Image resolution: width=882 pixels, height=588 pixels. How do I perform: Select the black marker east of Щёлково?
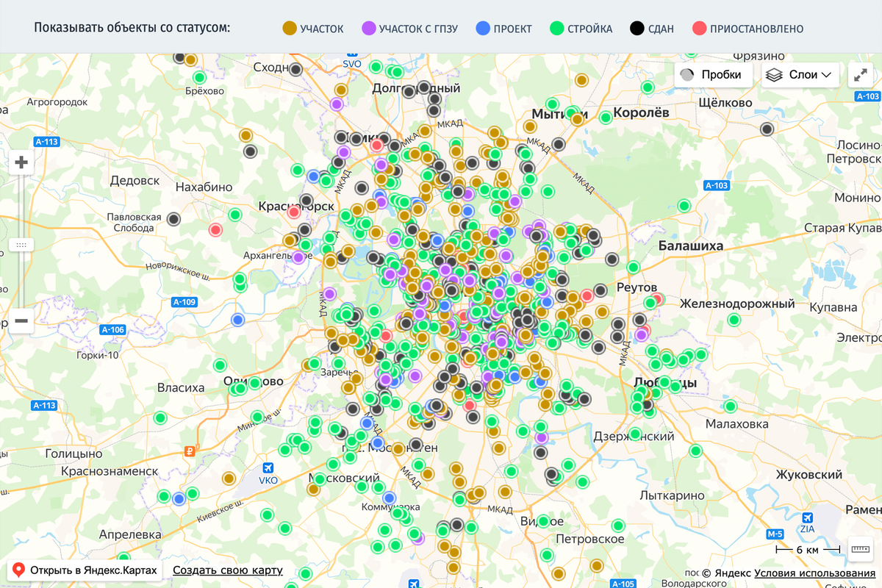pyautogui.click(x=767, y=129)
